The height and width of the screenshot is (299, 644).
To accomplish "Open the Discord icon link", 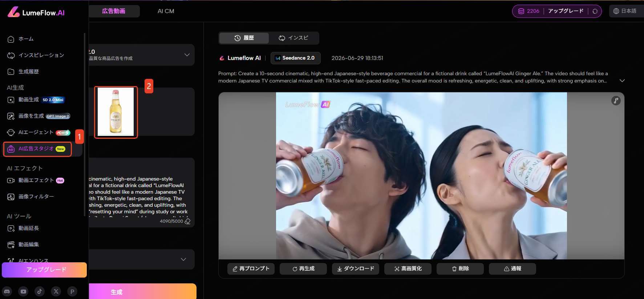I will pos(7,291).
